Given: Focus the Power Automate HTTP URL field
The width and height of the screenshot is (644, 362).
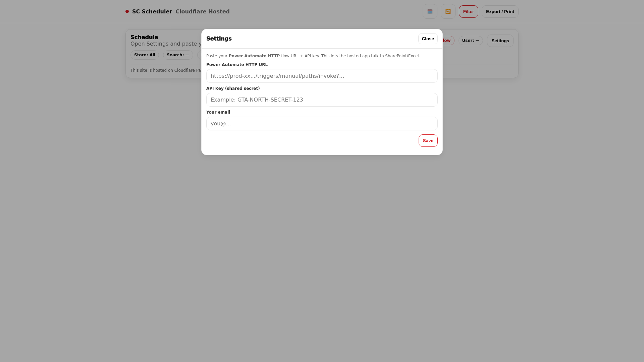Looking at the screenshot, I should 322,76.
